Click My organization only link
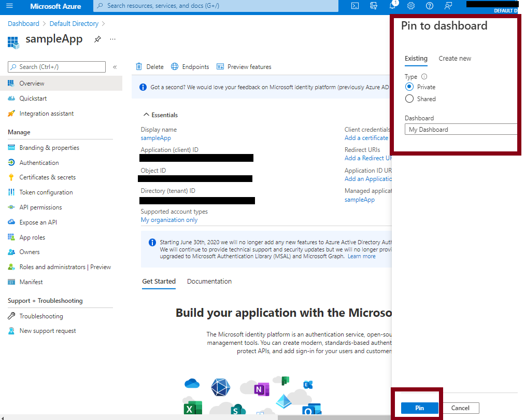The image size is (525, 420). coord(169,220)
